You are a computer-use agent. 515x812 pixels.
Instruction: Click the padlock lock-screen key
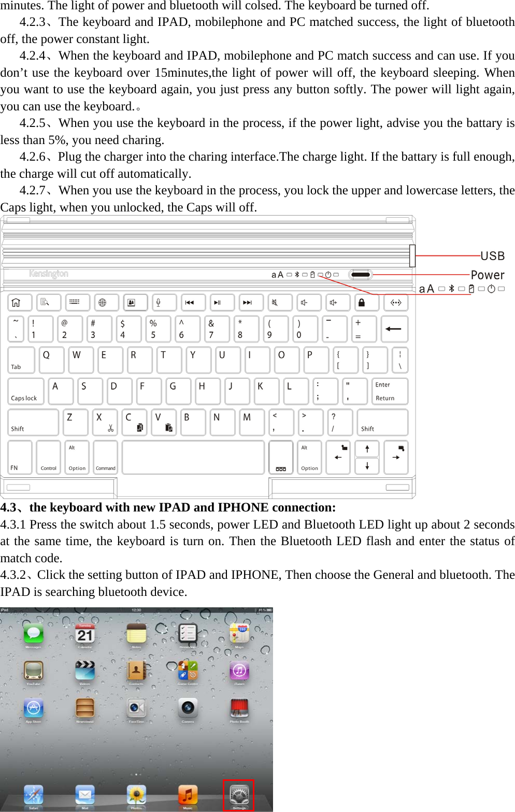(x=367, y=303)
